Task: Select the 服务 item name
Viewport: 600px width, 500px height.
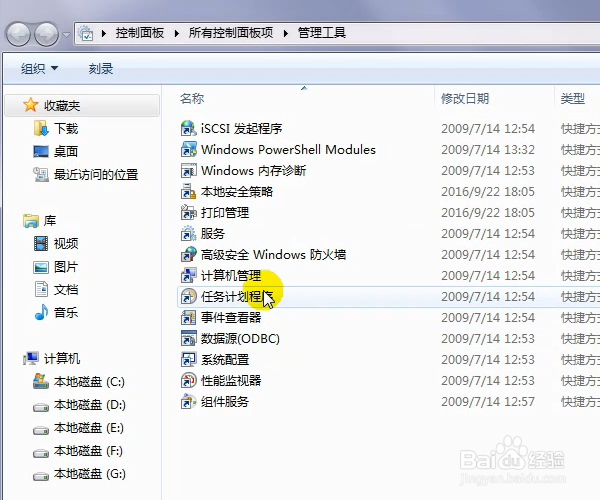Action: pyautogui.click(x=213, y=234)
